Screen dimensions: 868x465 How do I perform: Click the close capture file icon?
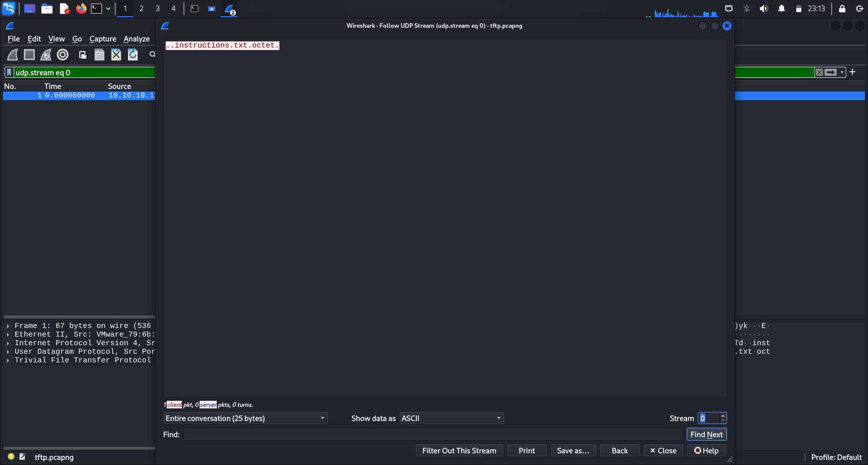coord(116,55)
